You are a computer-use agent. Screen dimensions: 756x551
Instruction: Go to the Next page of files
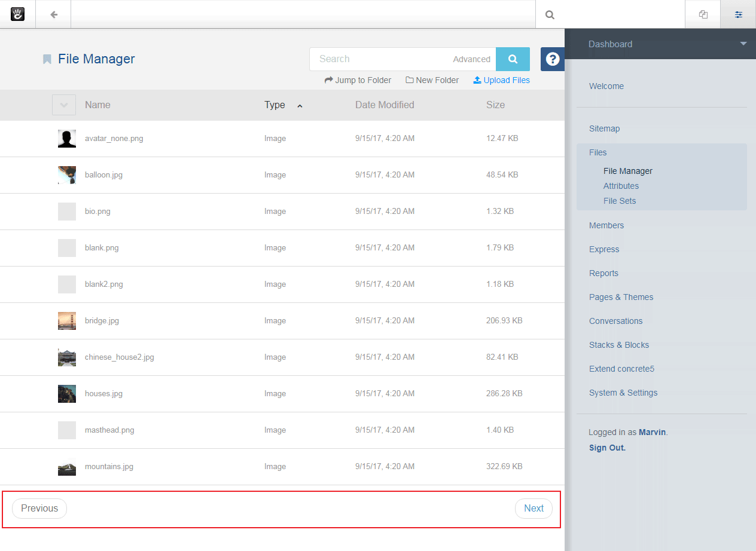tap(533, 508)
